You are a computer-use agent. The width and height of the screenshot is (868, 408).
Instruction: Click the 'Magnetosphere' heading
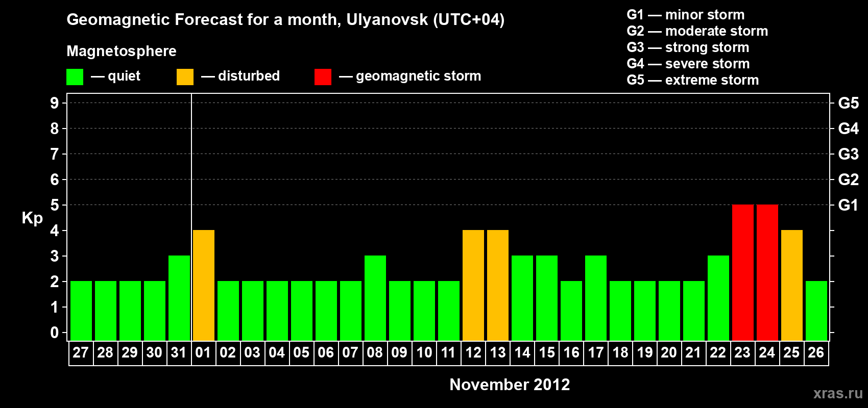pos(122,52)
